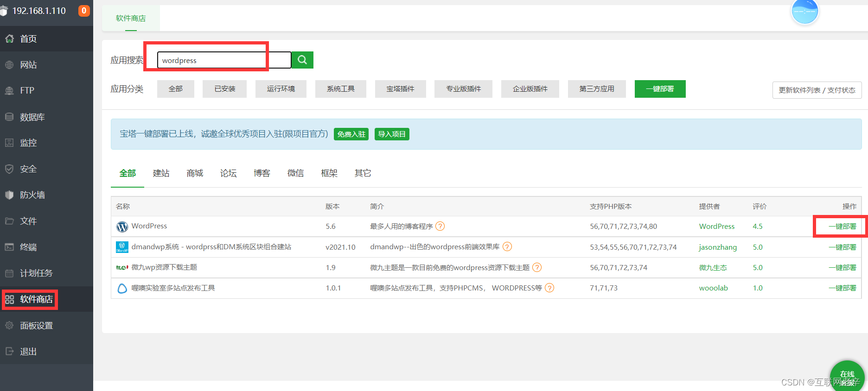Open the WordPress provider link
The width and height of the screenshot is (868, 391).
click(717, 227)
